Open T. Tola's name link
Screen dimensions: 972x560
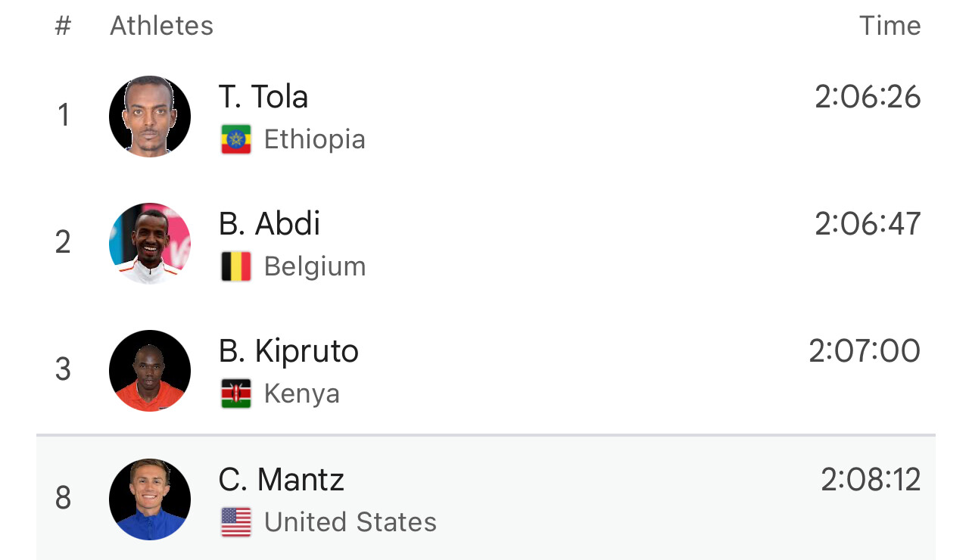click(x=263, y=97)
